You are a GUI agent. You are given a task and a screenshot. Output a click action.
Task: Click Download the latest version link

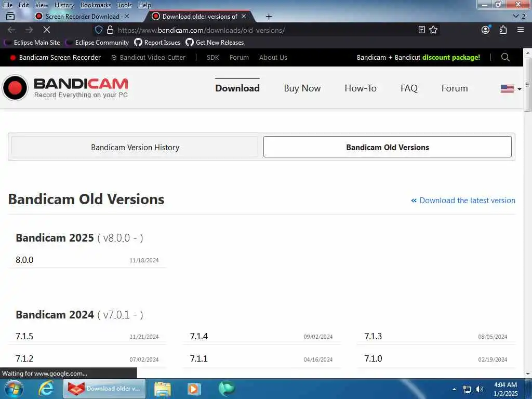pos(463,201)
